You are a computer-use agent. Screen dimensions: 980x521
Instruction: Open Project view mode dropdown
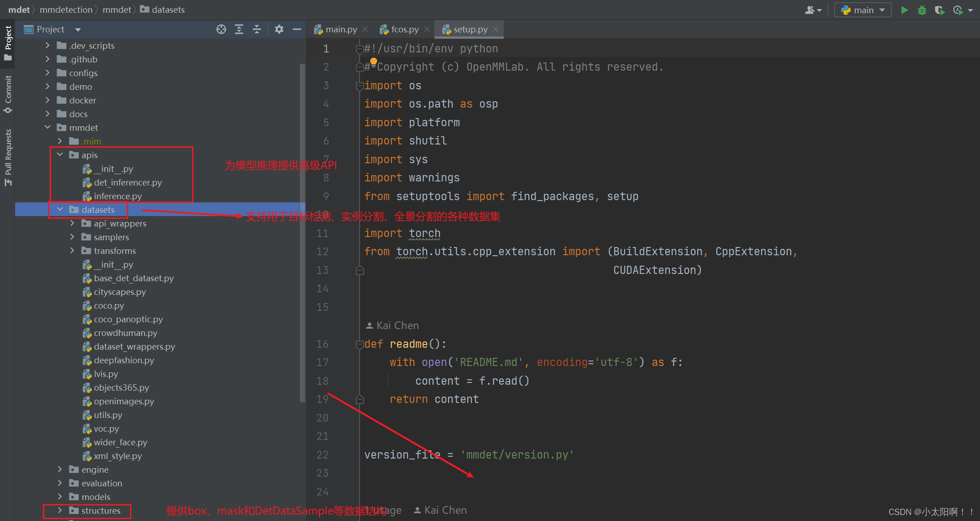tap(78, 30)
